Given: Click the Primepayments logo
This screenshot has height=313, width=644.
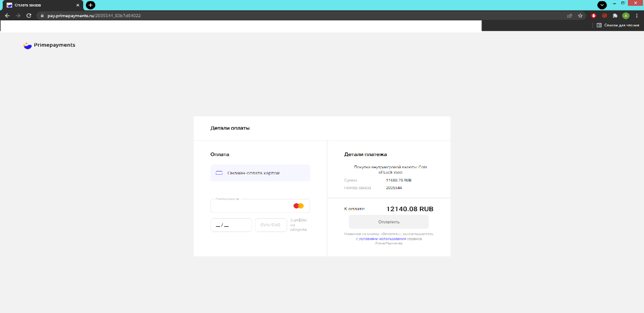Looking at the screenshot, I should coord(49,46).
